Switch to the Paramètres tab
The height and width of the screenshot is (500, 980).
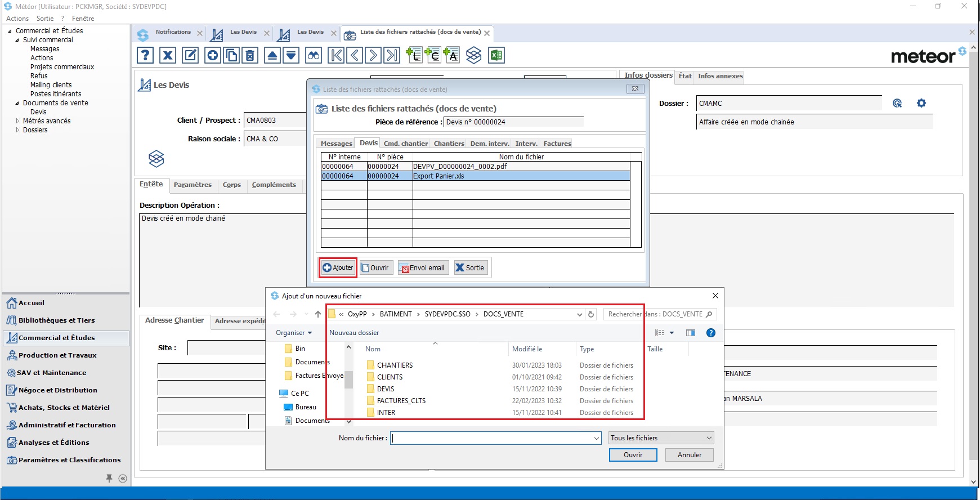tap(193, 185)
